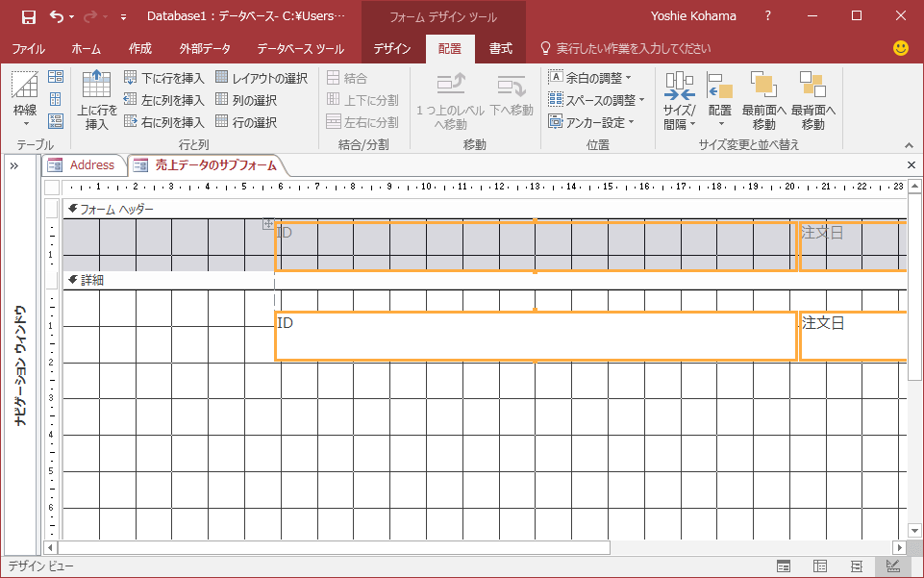The image size is (924, 578).
Task: Click the Save icon in quick access toolbar
Action: (28, 16)
